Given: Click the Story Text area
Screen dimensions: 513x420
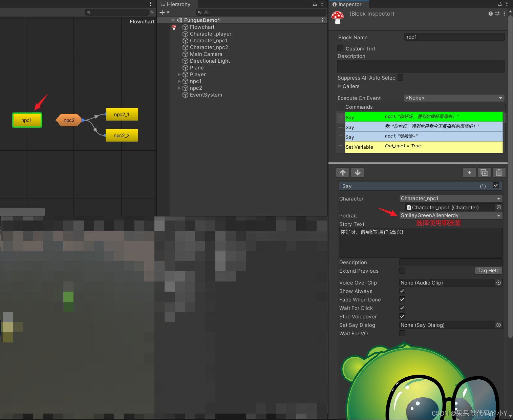Looking at the screenshot, I should pos(421,243).
